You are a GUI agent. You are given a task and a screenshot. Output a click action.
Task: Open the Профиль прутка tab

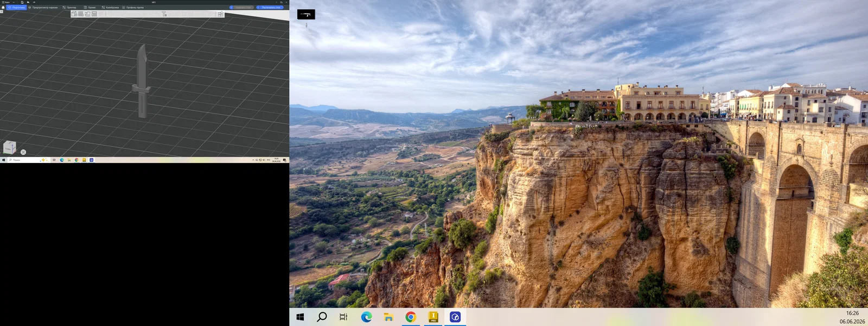pyautogui.click(x=133, y=8)
